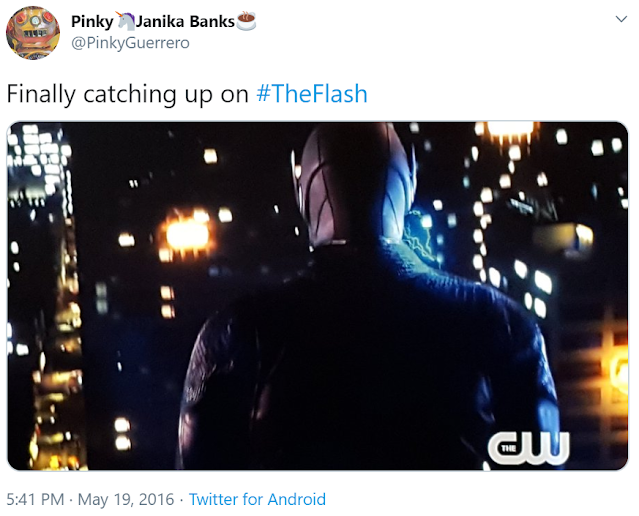
Task: Open the Pinky Janika Banks display name
Action: pyautogui.click(x=163, y=21)
